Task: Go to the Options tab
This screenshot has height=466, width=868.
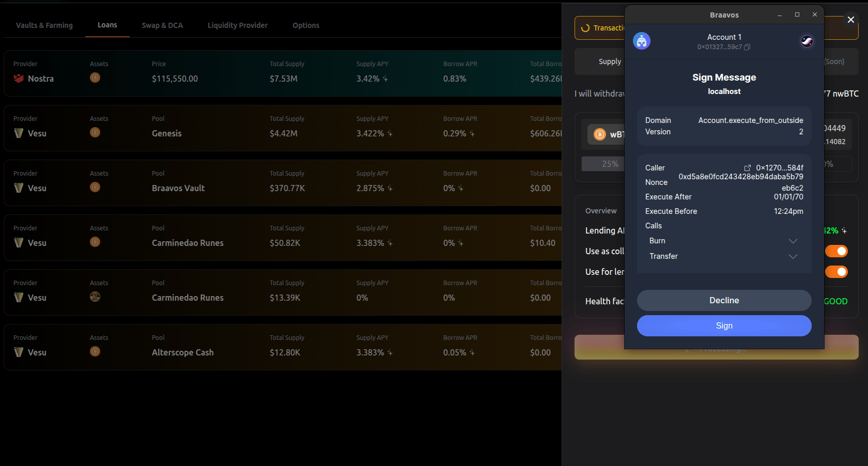Action: click(x=306, y=25)
